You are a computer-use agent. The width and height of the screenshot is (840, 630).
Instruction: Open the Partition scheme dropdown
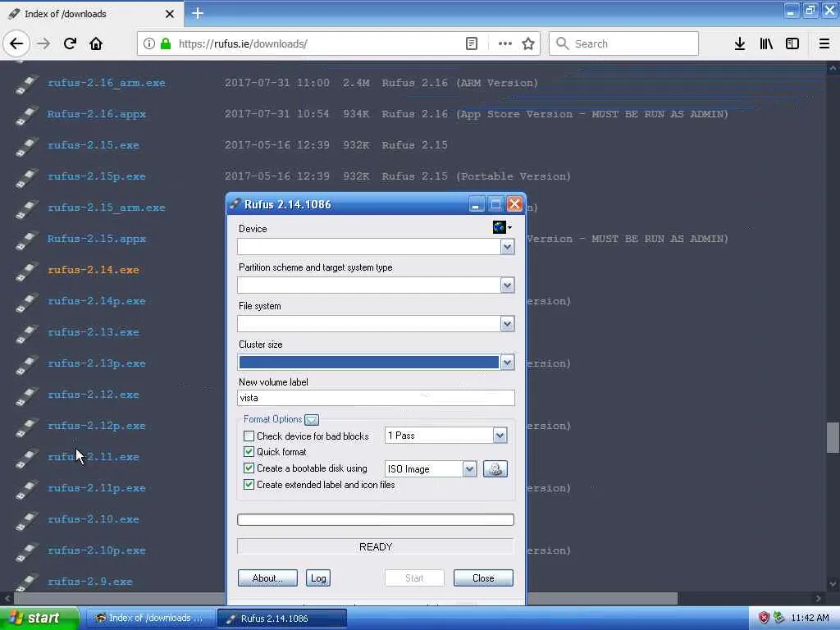(x=507, y=285)
